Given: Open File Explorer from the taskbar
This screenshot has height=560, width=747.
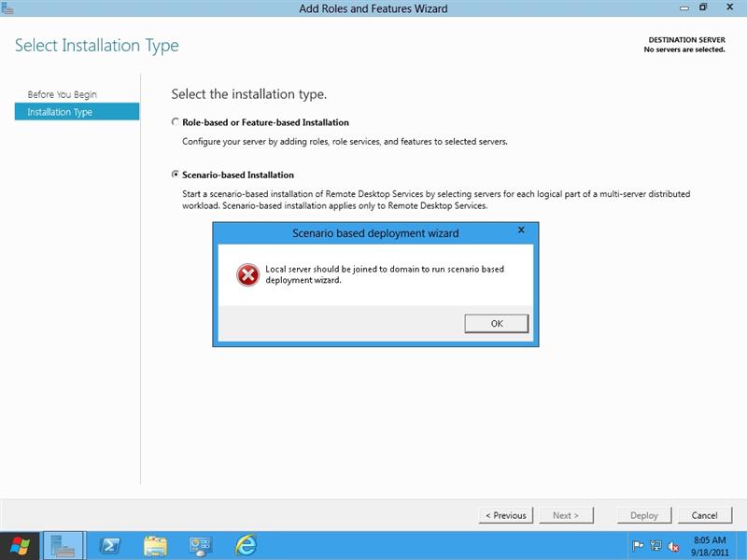Looking at the screenshot, I should (x=155, y=546).
